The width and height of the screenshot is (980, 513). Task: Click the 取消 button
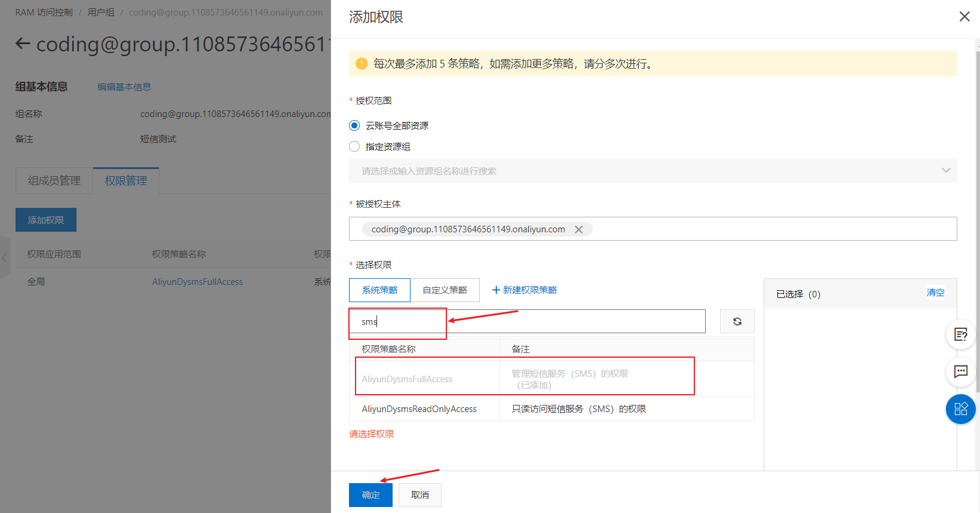(x=420, y=495)
